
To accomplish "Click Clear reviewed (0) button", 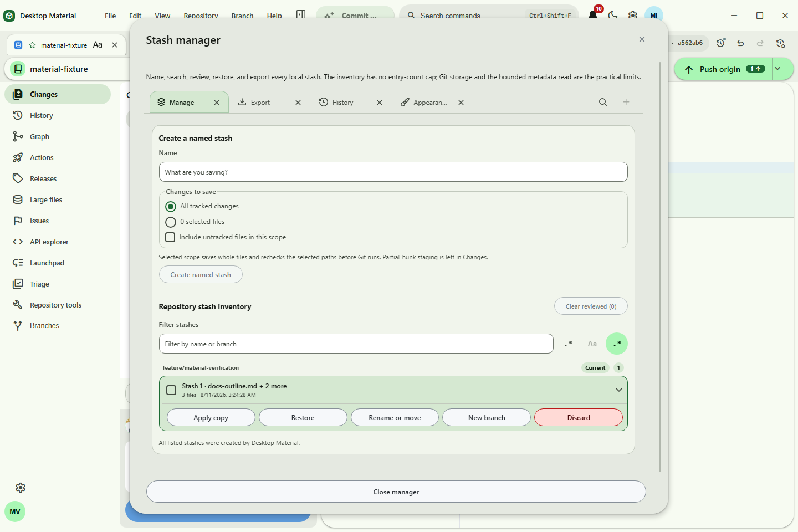I will (x=591, y=306).
